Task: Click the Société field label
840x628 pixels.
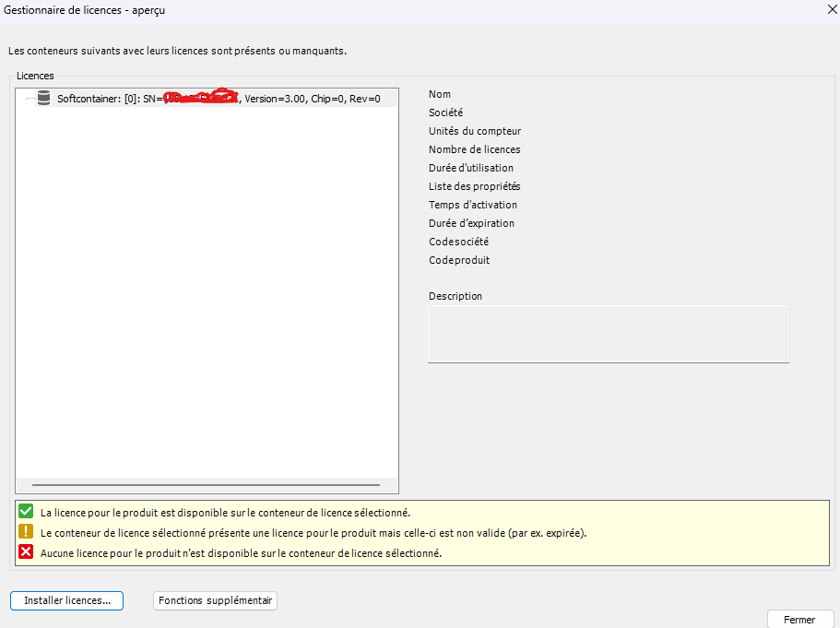Action: coord(445,113)
